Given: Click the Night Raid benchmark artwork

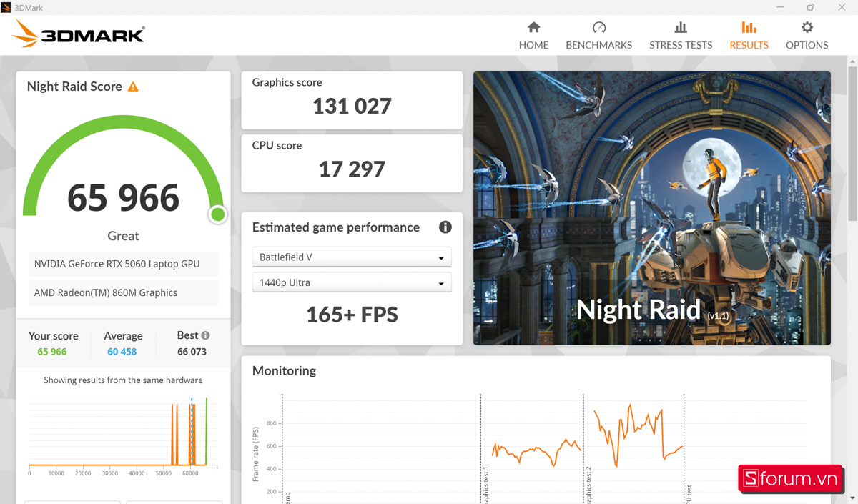Looking at the screenshot, I should pos(652,208).
